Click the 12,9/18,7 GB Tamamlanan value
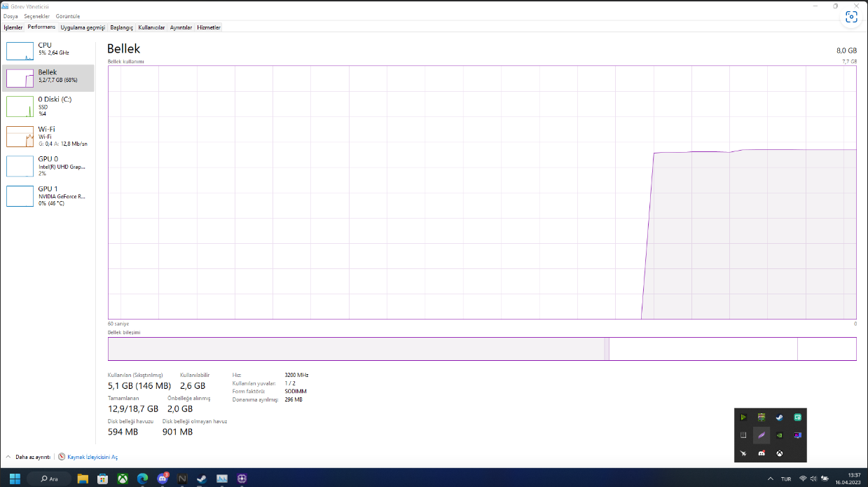 [x=133, y=409]
